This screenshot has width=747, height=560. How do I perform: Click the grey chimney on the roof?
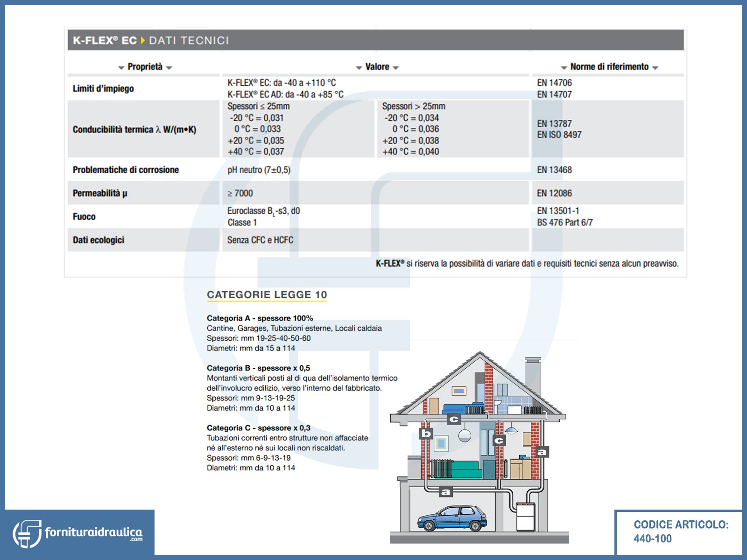[x=532, y=378]
